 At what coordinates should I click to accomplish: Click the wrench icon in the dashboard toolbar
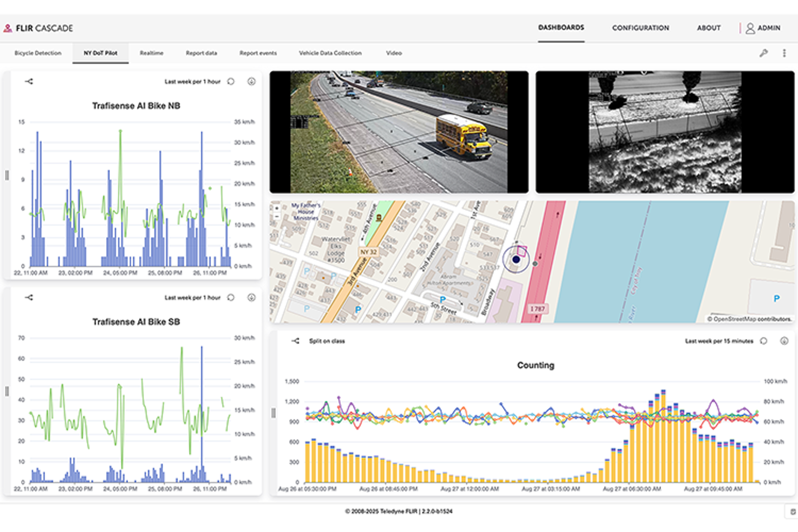coord(763,53)
